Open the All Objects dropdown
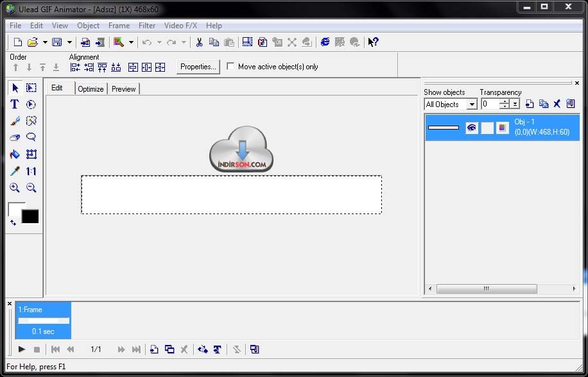588x377 pixels. click(472, 104)
